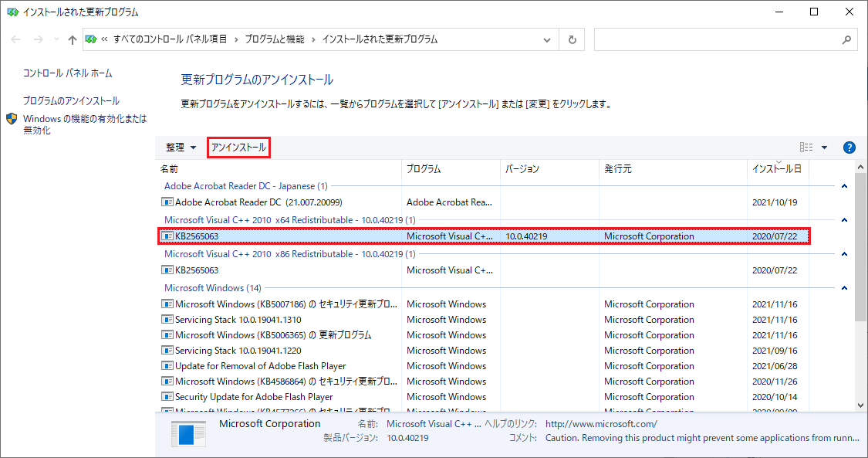Open the 整理 dropdown menu

[x=181, y=148]
